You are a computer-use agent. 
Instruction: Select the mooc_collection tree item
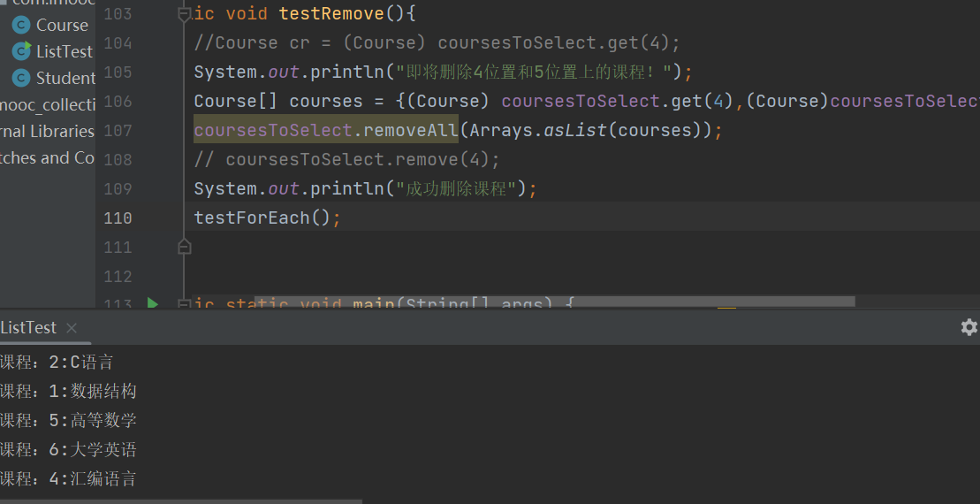pyautogui.click(x=47, y=104)
